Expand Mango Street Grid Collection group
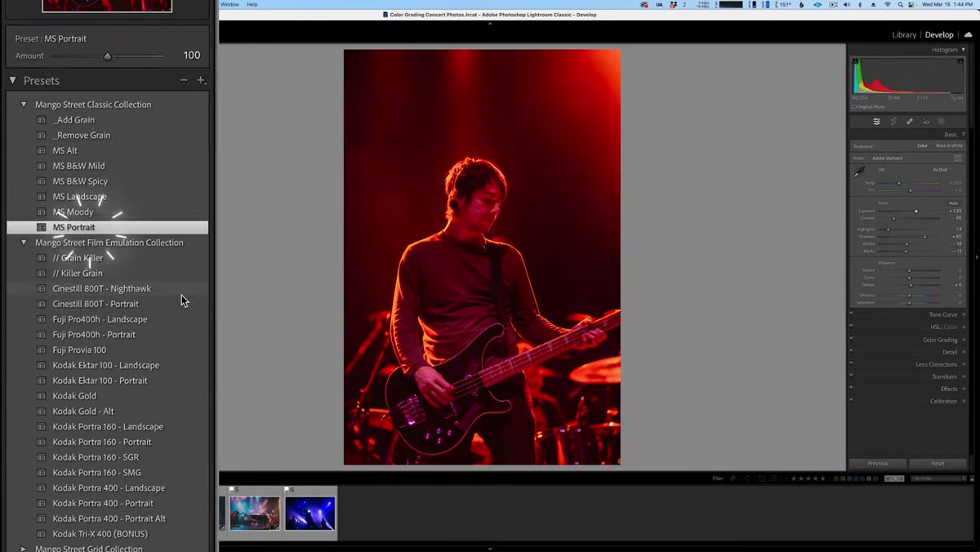Viewport: 980px width, 552px height. 24,549
